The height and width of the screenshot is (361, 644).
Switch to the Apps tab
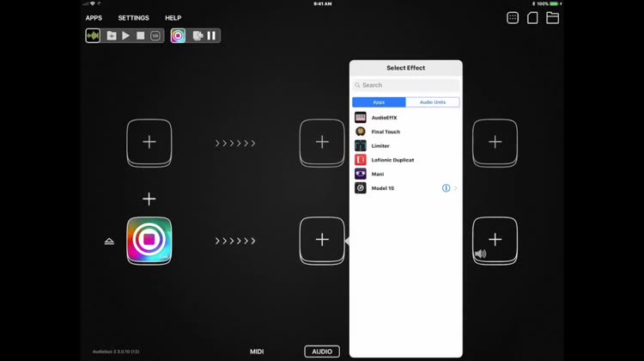point(379,102)
